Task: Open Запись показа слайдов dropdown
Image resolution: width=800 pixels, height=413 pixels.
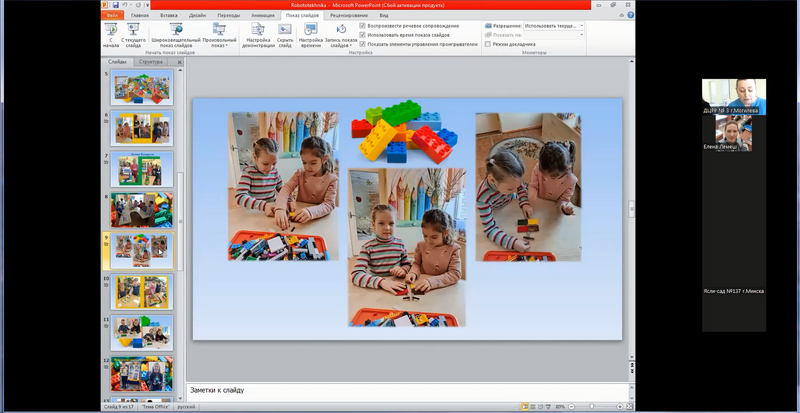Action: pos(341,35)
